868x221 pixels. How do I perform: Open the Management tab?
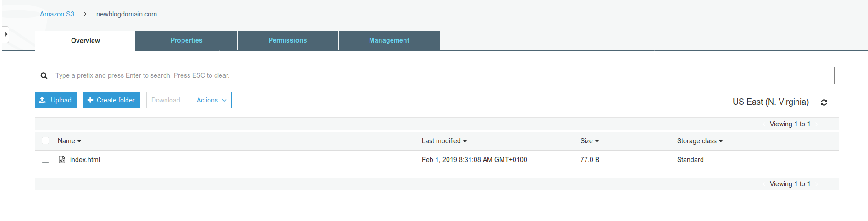click(x=389, y=40)
